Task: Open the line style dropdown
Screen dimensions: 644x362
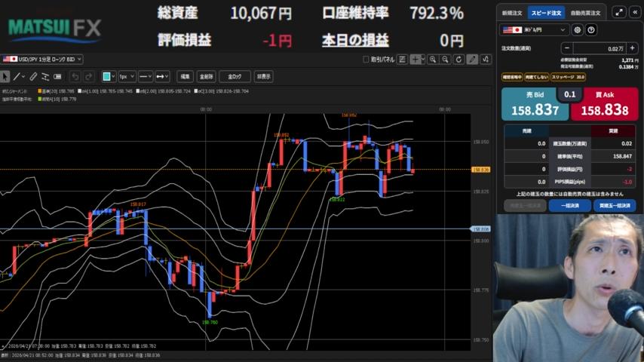Action: click(x=146, y=76)
